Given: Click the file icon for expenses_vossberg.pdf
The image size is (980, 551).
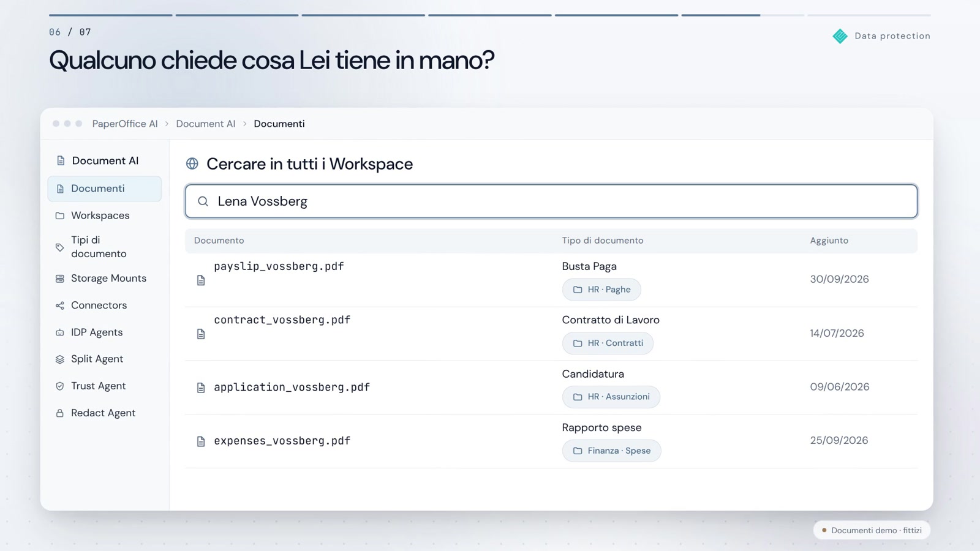Looking at the screenshot, I should [201, 441].
